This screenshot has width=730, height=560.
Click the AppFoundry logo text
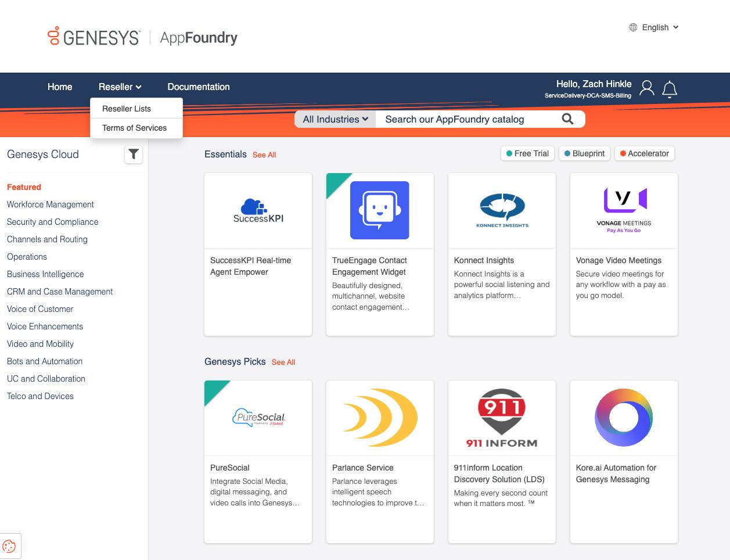point(199,37)
